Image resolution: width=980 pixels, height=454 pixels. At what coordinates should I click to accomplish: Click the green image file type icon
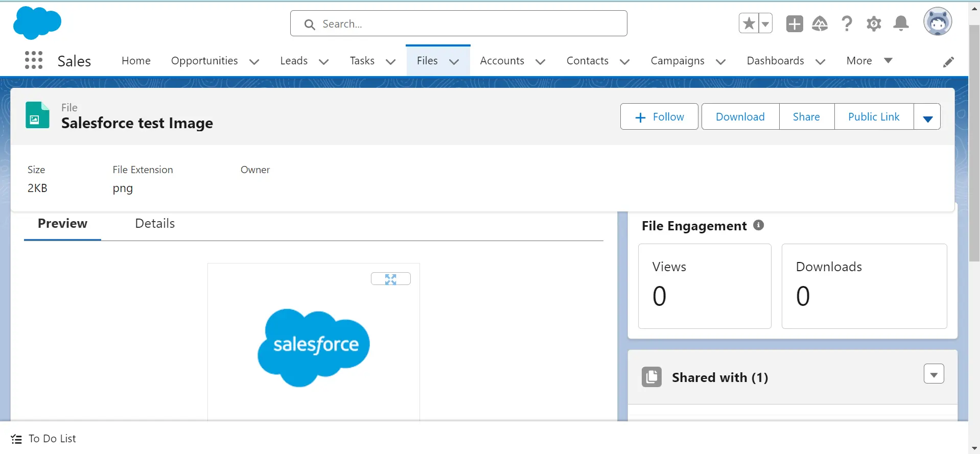(38, 115)
